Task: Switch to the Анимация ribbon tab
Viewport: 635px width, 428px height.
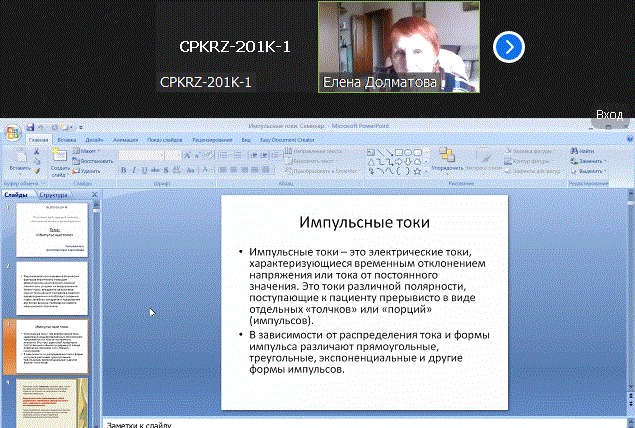Action: point(126,140)
